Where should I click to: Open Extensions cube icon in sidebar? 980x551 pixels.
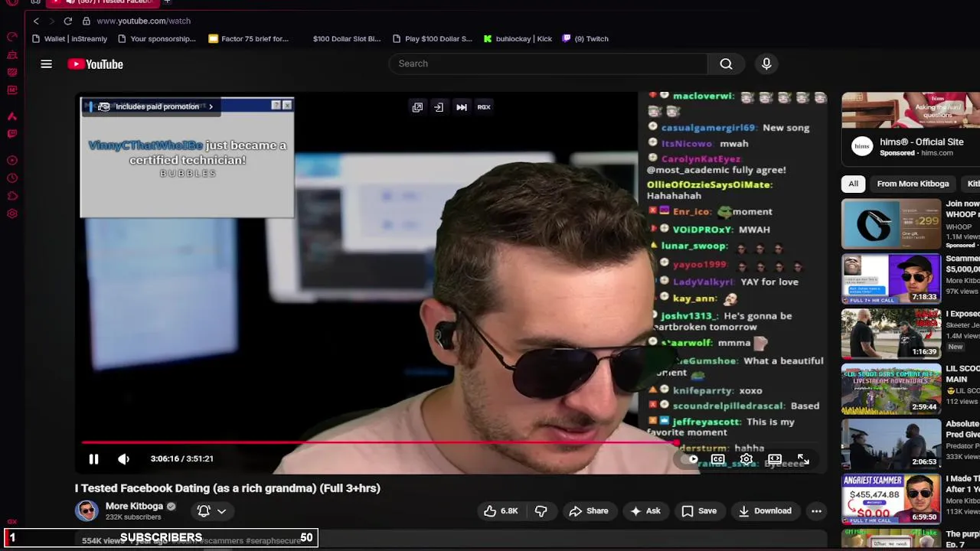tap(12, 196)
